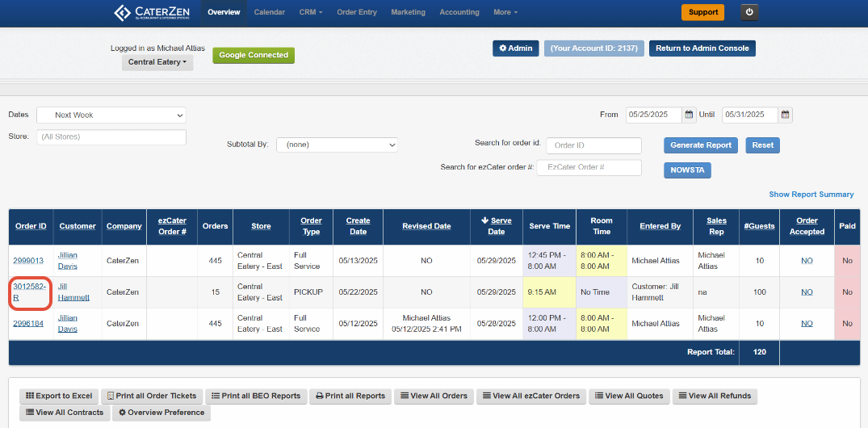The height and width of the screenshot is (428, 868).
Task: Open the Central Eatery store dropdown
Action: point(157,62)
